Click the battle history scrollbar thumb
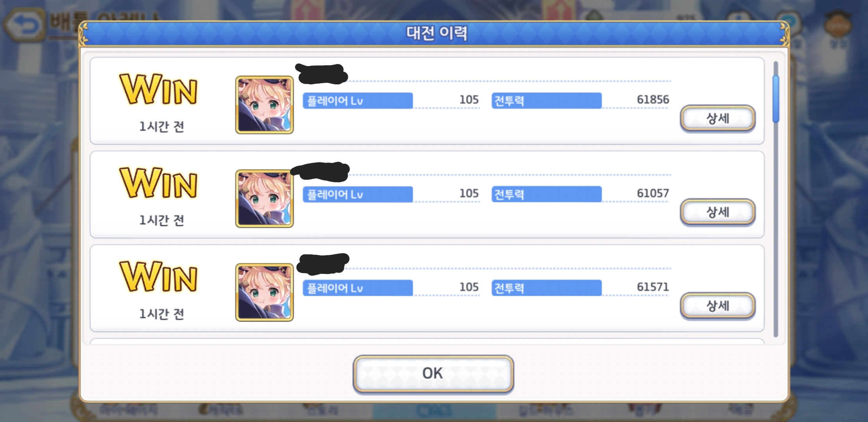Viewport: 868px width, 422px height. pos(776,100)
